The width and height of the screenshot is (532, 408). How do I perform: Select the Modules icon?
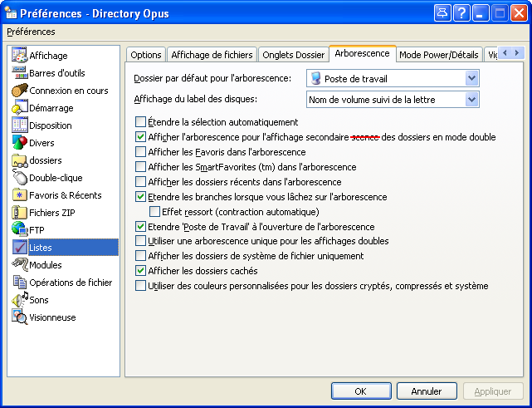click(19, 264)
